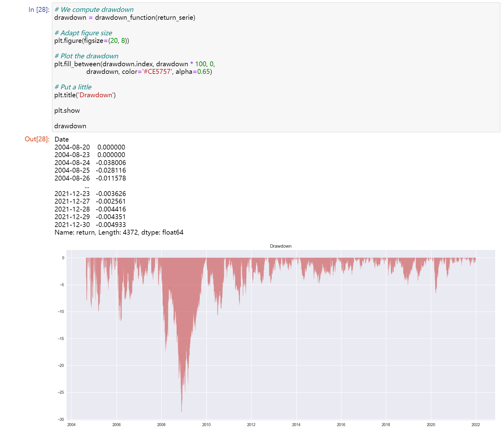The width and height of the screenshot is (504, 437).
Task: Click the line with drawdown_function(return_serie)
Action: coord(125,18)
